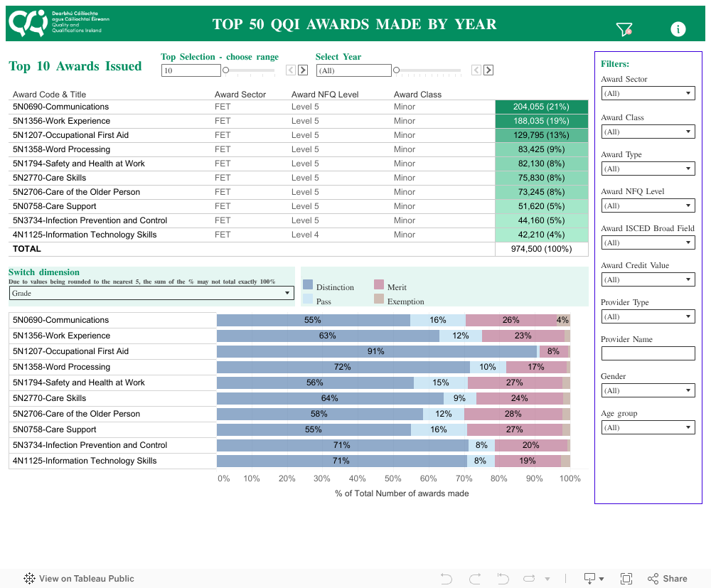Expand the Switch dimension Grade dropdown
The height and width of the screenshot is (588, 711).
pyautogui.click(x=151, y=293)
